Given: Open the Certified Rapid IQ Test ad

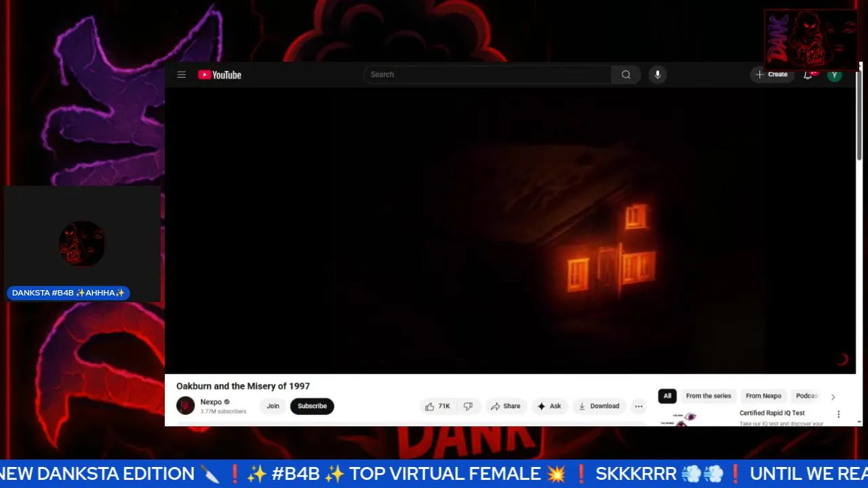Looking at the screenshot, I should click(x=772, y=413).
